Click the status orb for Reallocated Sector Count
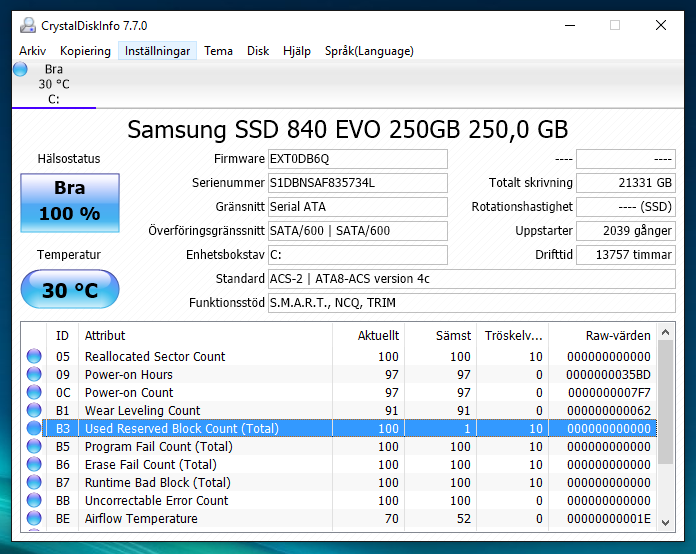 point(34,356)
